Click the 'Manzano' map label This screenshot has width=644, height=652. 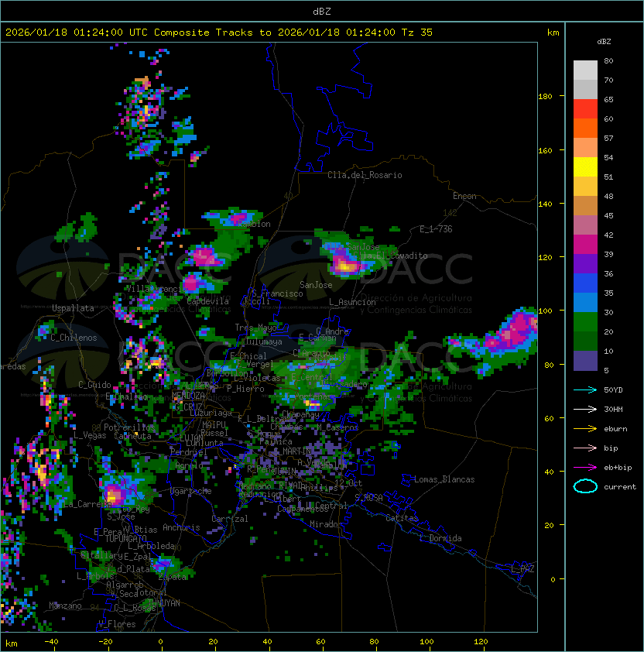(65, 606)
